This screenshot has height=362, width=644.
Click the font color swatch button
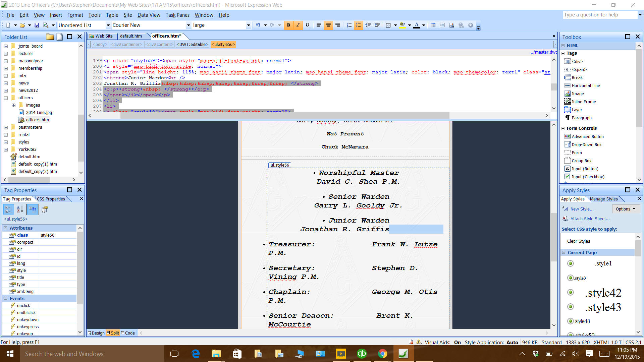(416, 25)
